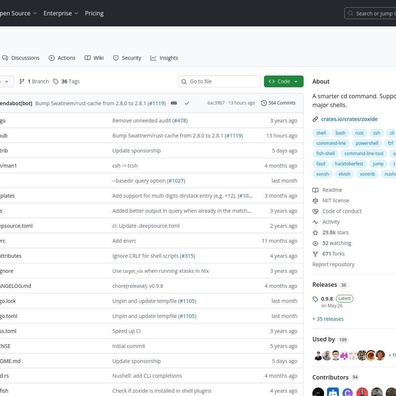Select the command-line topic tag
The height and width of the screenshot is (396, 396).
[331, 143]
